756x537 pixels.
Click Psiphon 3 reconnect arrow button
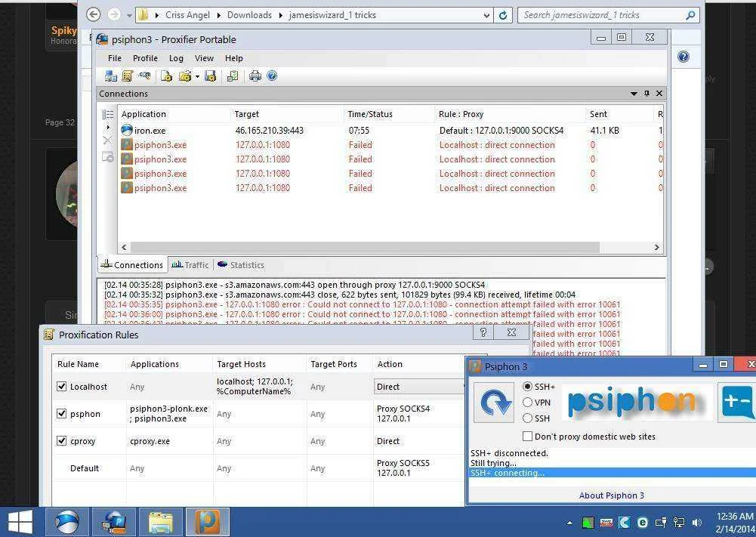click(x=494, y=402)
